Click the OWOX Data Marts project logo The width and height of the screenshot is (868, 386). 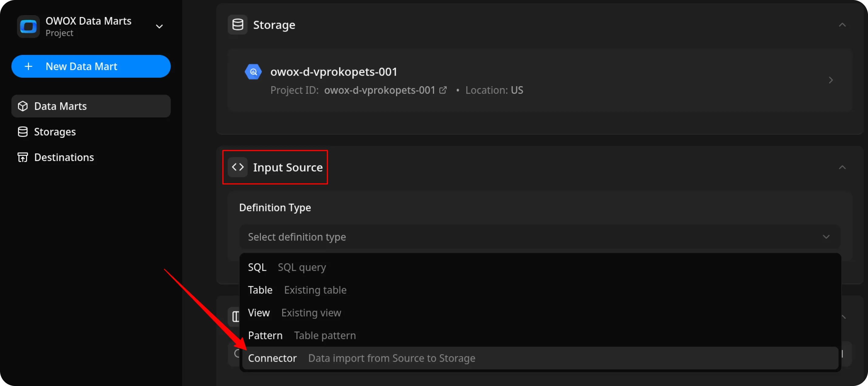(28, 26)
